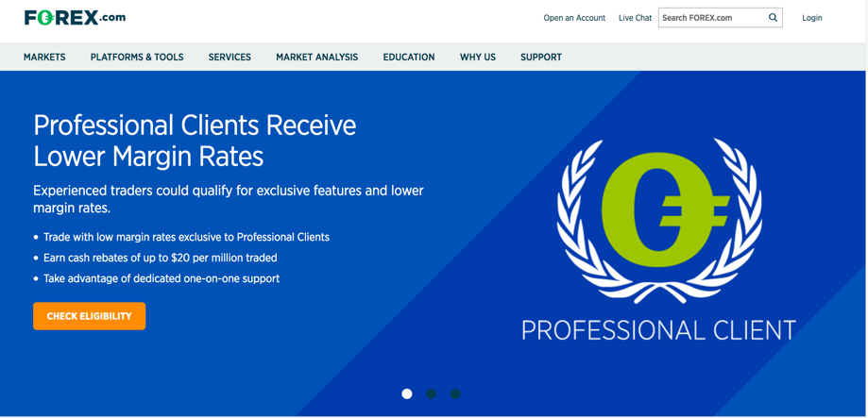Image resolution: width=868 pixels, height=418 pixels.
Task: Click the Check Eligibility button
Action: pos(89,316)
